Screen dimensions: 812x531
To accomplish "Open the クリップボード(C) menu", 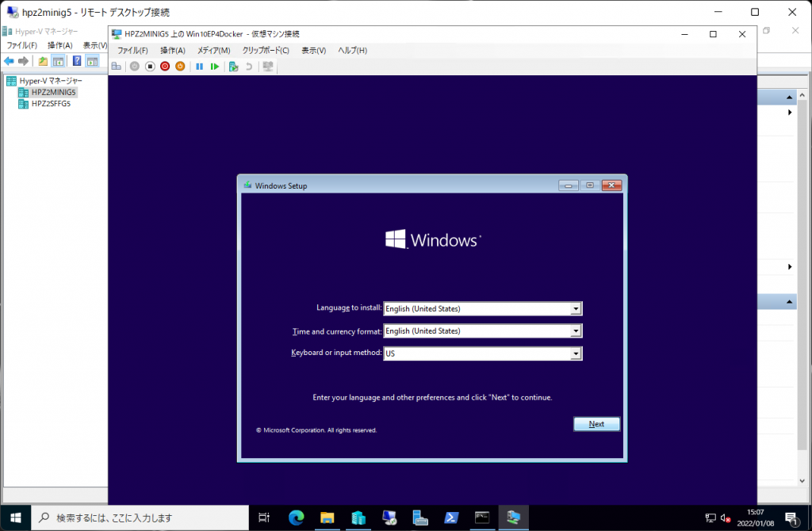I will click(266, 50).
